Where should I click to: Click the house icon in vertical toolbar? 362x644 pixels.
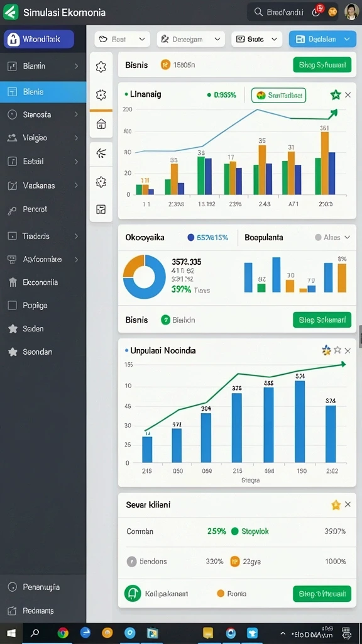(x=101, y=124)
